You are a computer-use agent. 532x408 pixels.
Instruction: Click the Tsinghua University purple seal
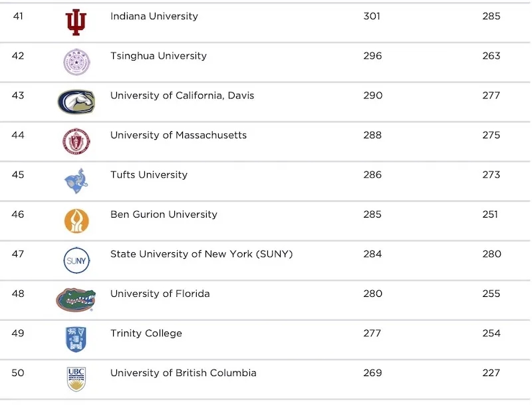[76, 62]
